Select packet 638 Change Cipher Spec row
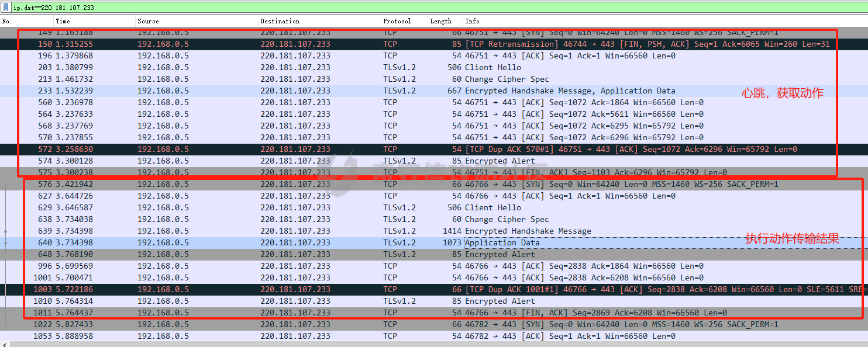This screenshot has width=868, height=347. 434,219
